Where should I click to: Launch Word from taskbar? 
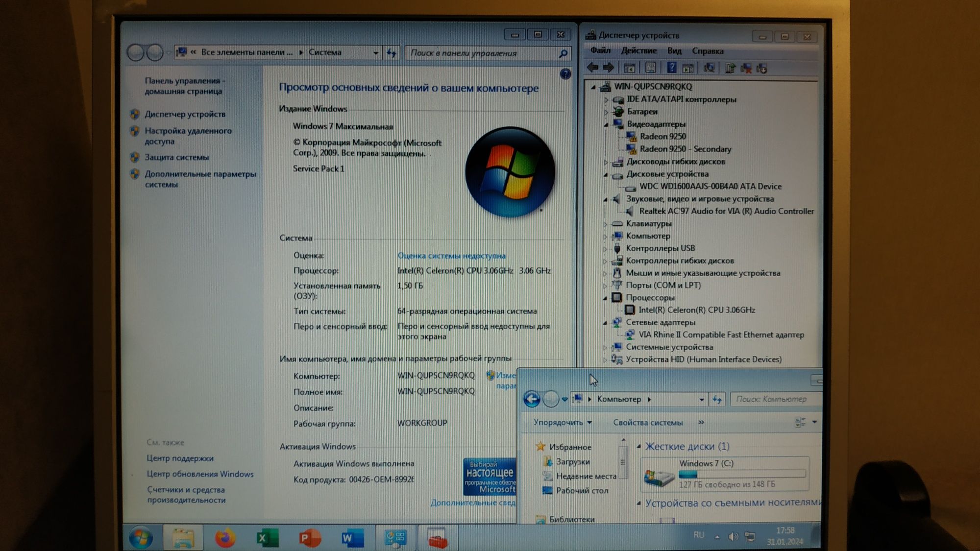tap(352, 538)
